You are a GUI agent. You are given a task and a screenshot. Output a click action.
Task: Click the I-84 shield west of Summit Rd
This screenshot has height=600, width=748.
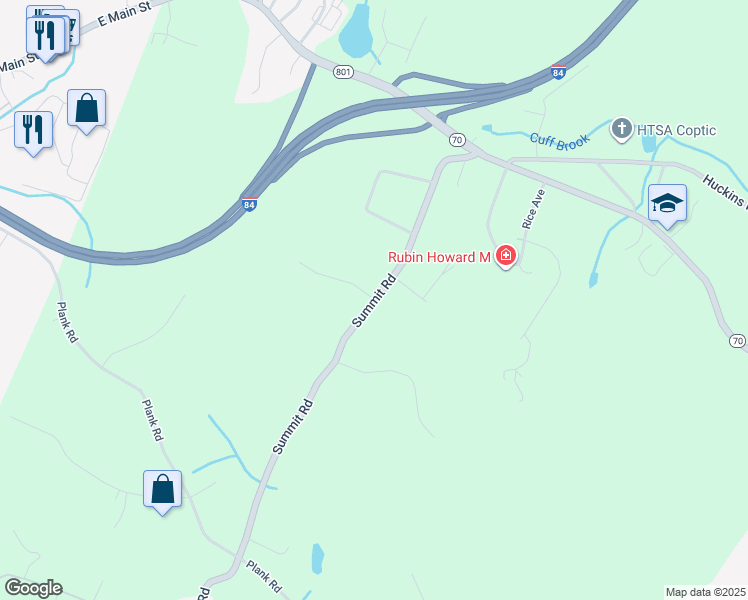click(249, 204)
